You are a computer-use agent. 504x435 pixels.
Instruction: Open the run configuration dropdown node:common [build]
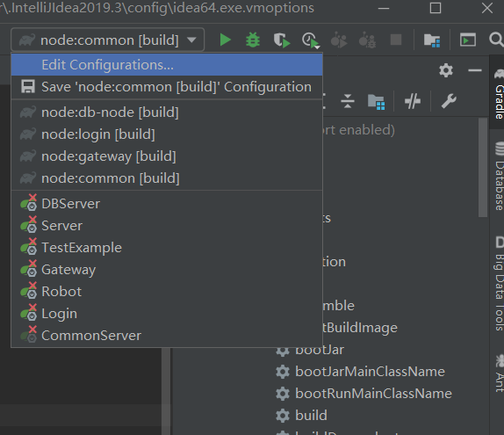tap(108, 40)
